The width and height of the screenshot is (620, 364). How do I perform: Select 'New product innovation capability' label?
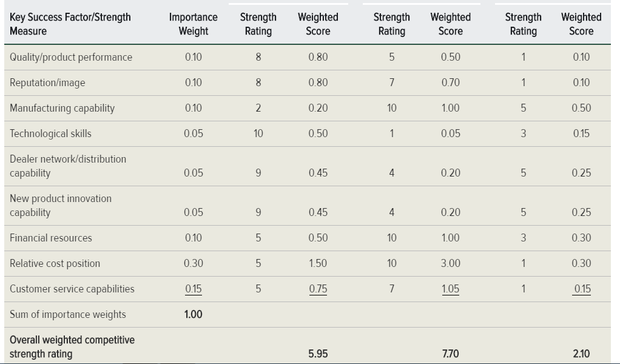(61, 206)
